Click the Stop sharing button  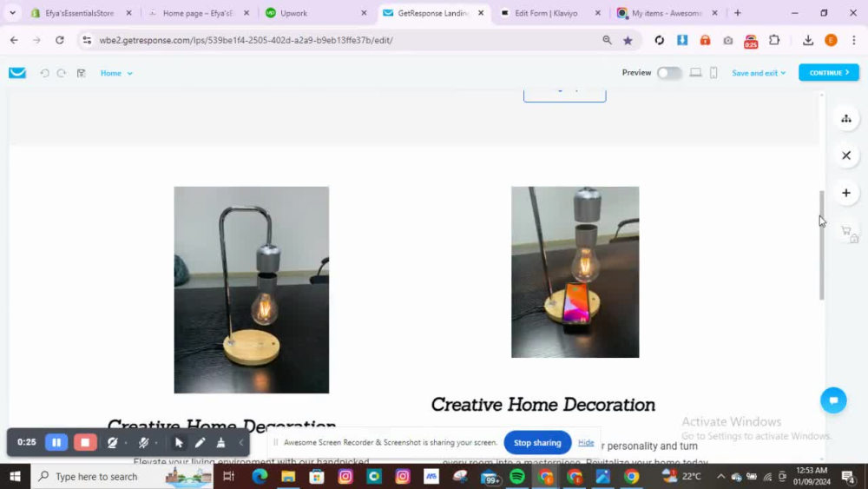click(x=537, y=442)
